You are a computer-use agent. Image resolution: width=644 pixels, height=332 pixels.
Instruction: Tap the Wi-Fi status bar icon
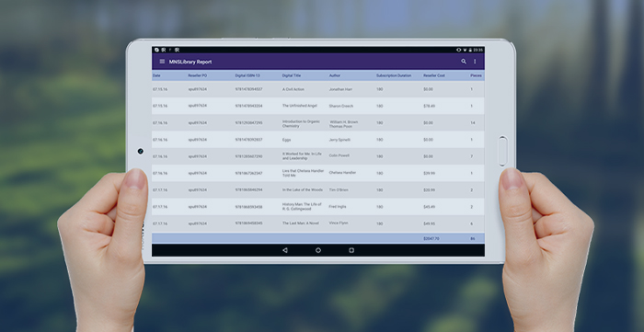point(465,50)
